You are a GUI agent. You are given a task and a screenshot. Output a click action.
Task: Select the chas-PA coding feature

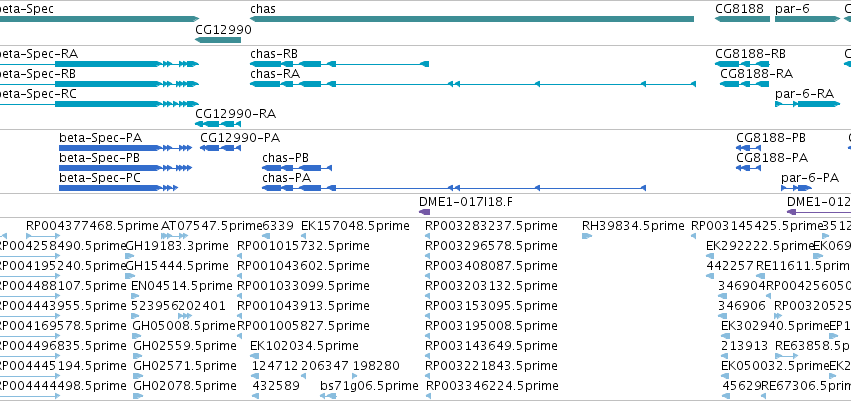tap(454, 188)
